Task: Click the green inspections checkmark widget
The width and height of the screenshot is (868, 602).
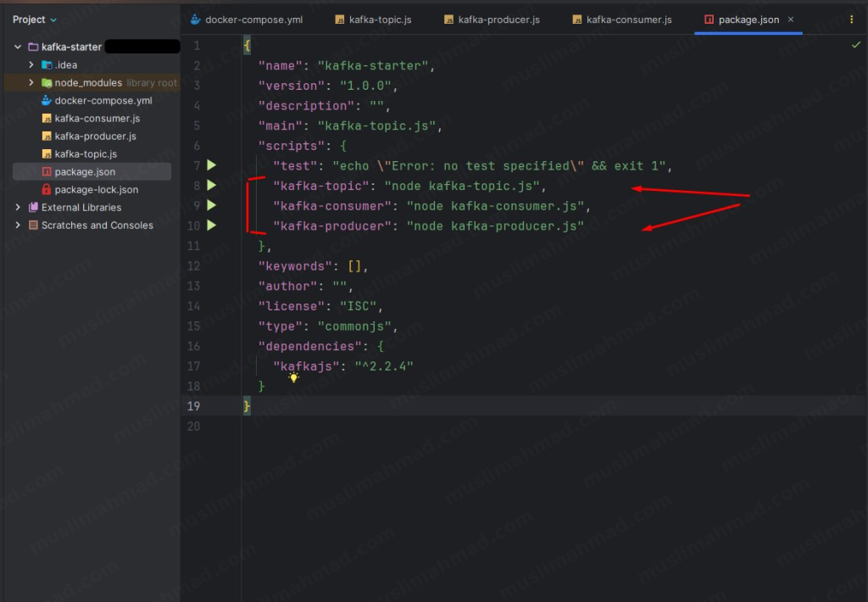Action: 856,44
